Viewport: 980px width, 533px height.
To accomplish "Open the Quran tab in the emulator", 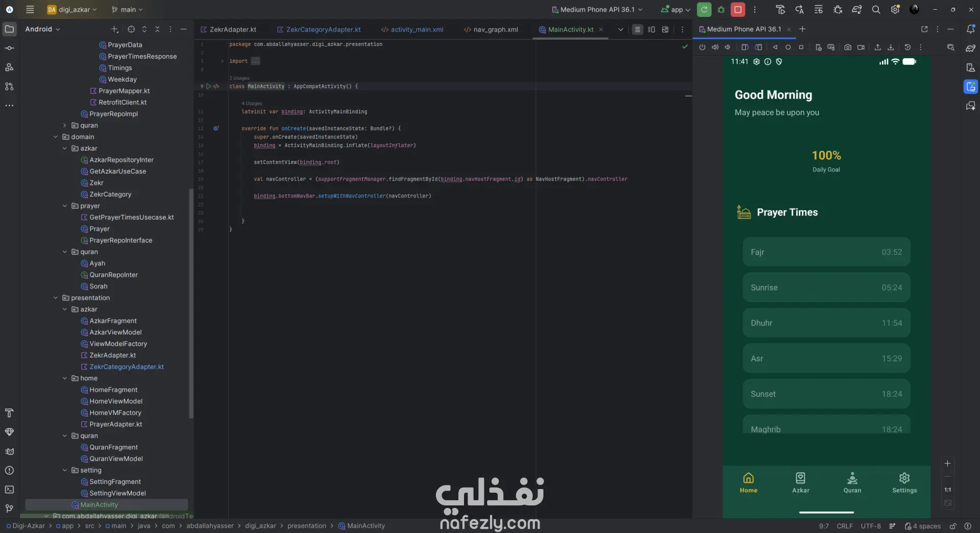I will pyautogui.click(x=852, y=482).
